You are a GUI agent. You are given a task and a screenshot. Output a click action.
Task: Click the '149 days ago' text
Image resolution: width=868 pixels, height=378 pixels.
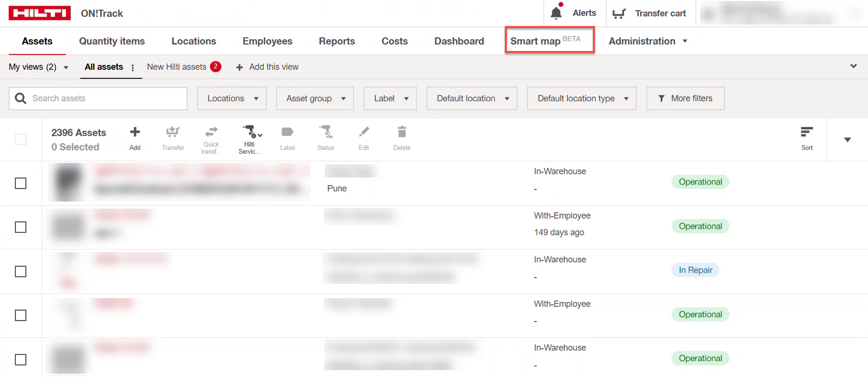pyautogui.click(x=559, y=233)
